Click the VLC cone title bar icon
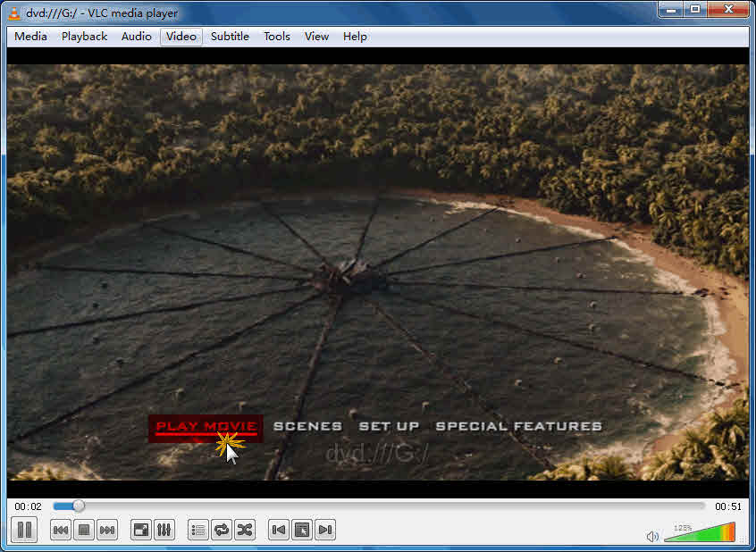 pos(14,13)
